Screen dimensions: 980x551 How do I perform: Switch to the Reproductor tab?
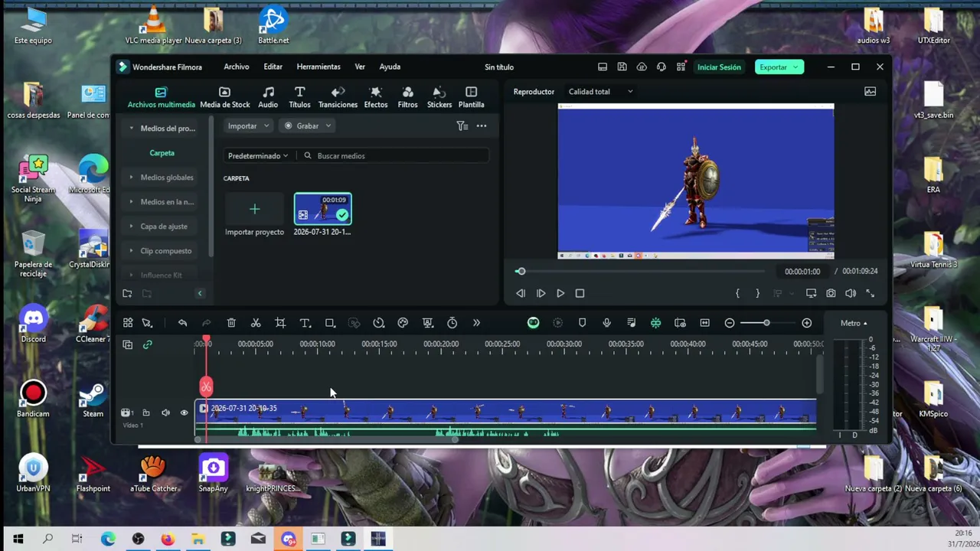[x=534, y=92]
